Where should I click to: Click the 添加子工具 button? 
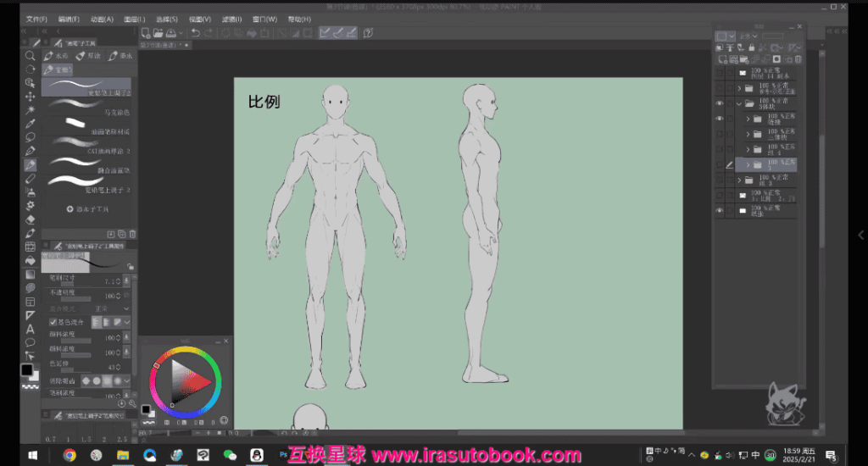tap(87, 208)
